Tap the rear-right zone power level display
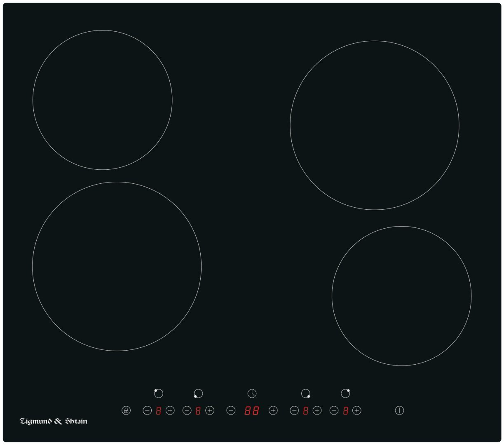Image resolution: width=504 pixels, height=445 pixels. click(345, 410)
